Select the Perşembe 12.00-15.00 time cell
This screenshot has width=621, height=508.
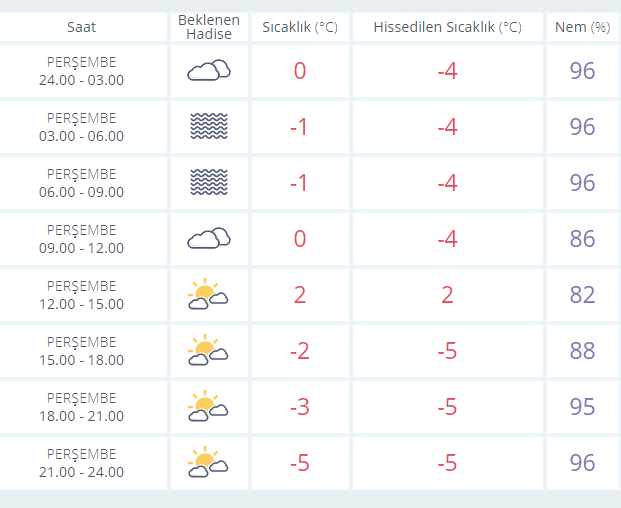pyautogui.click(x=82, y=295)
